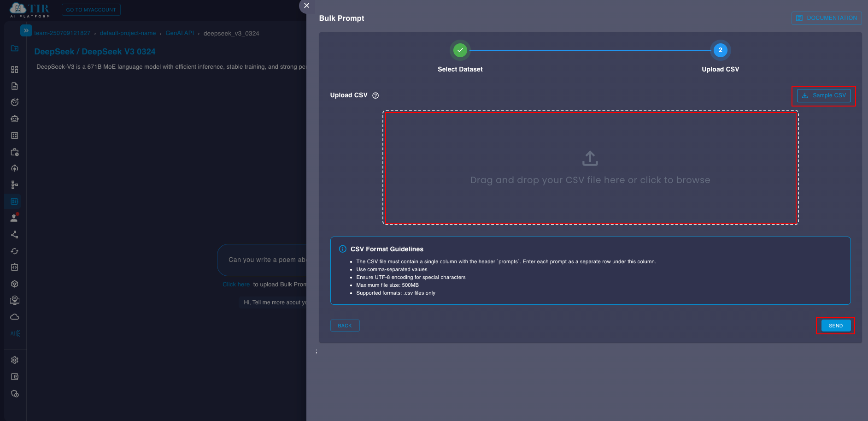Go back using the BACK button
The height and width of the screenshot is (421, 868).
(x=345, y=326)
